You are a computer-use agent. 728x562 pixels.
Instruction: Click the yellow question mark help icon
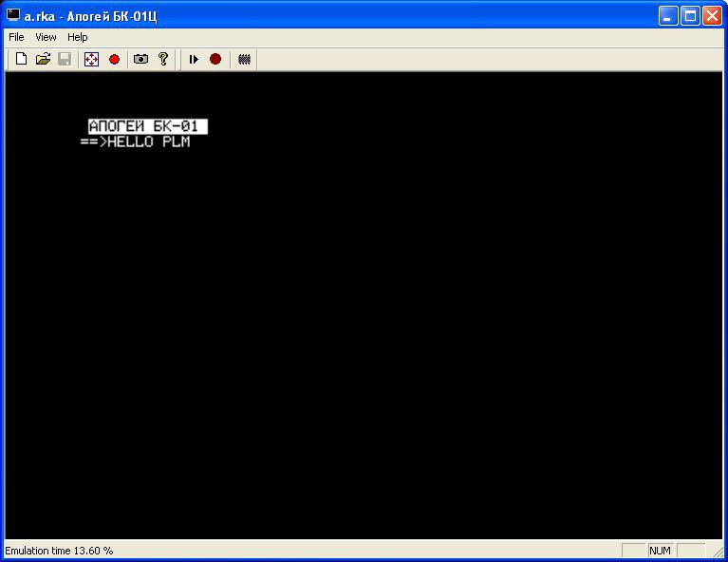(163, 59)
